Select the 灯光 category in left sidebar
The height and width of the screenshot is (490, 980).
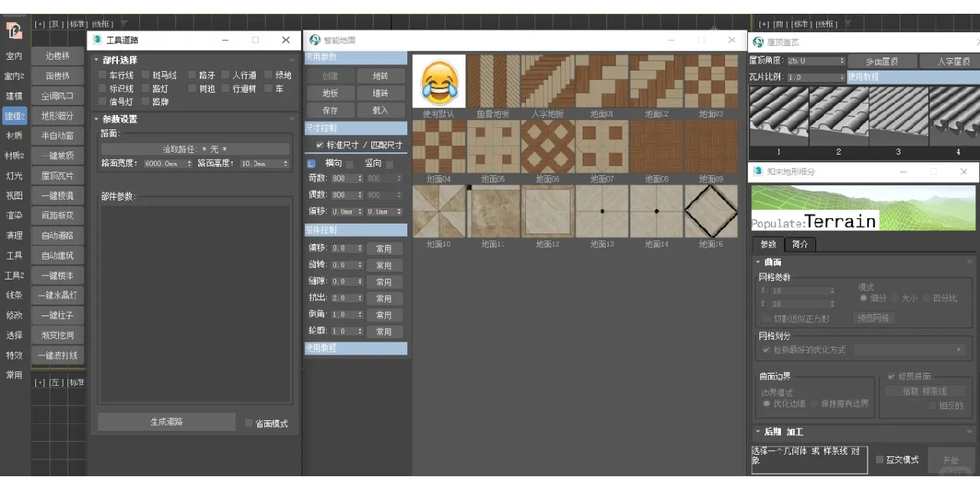pos(15,175)
